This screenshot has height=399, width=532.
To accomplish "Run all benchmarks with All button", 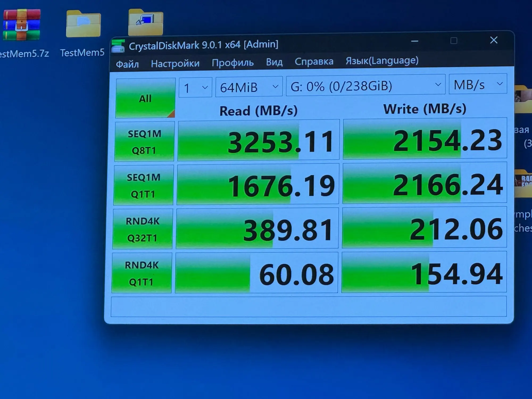I will pos(145,98).
